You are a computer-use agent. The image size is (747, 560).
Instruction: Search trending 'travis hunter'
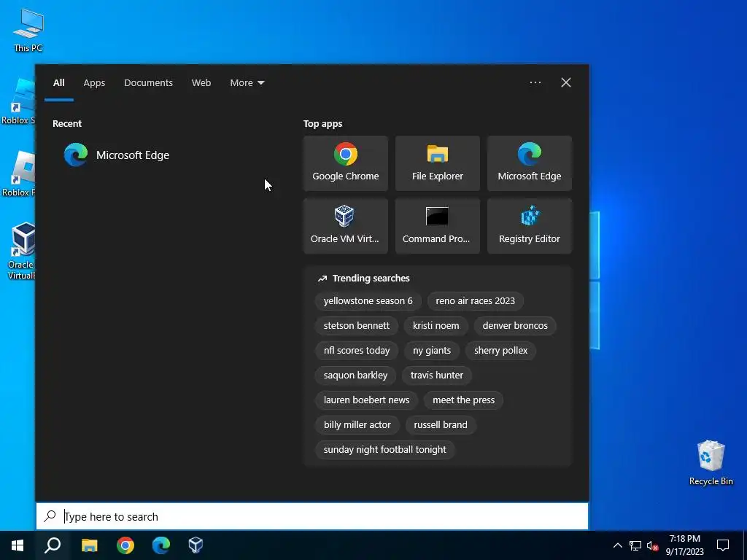click(437, 376)
